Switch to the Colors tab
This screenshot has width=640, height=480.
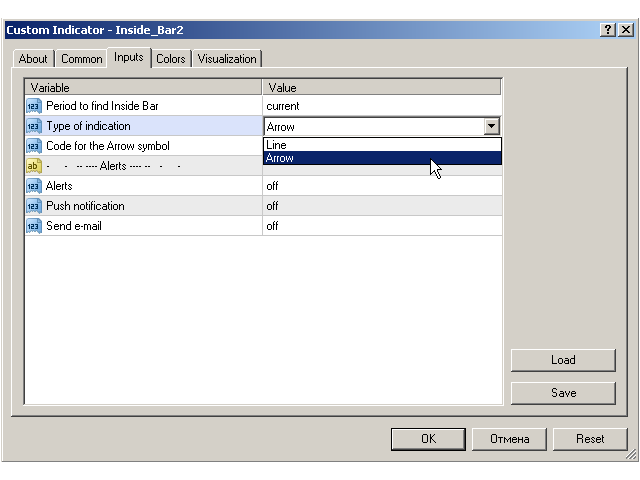(x=170, y=59)
